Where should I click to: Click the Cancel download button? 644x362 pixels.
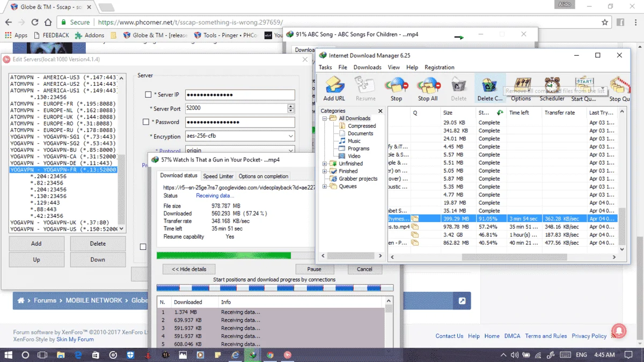pyautogui.click(x=364, y=269)
